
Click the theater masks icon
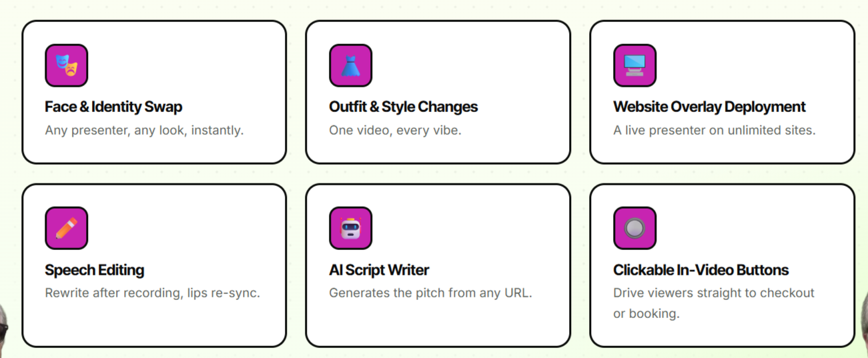pos(66,65)
